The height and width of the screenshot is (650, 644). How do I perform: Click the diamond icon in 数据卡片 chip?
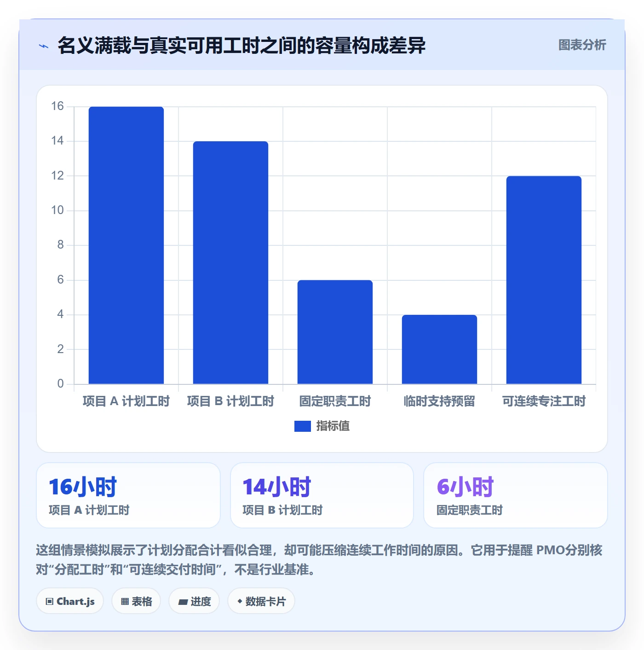click(x=240, y=601)
